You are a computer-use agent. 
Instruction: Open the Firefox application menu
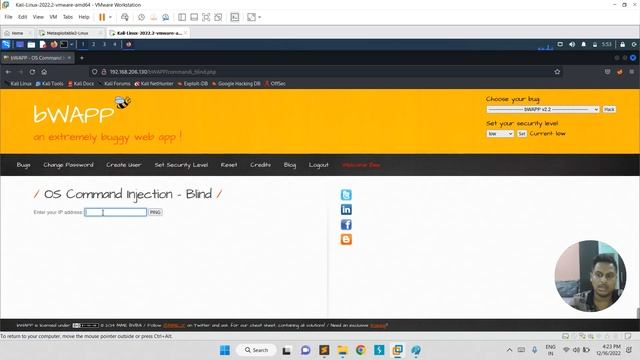pos(631,72)
